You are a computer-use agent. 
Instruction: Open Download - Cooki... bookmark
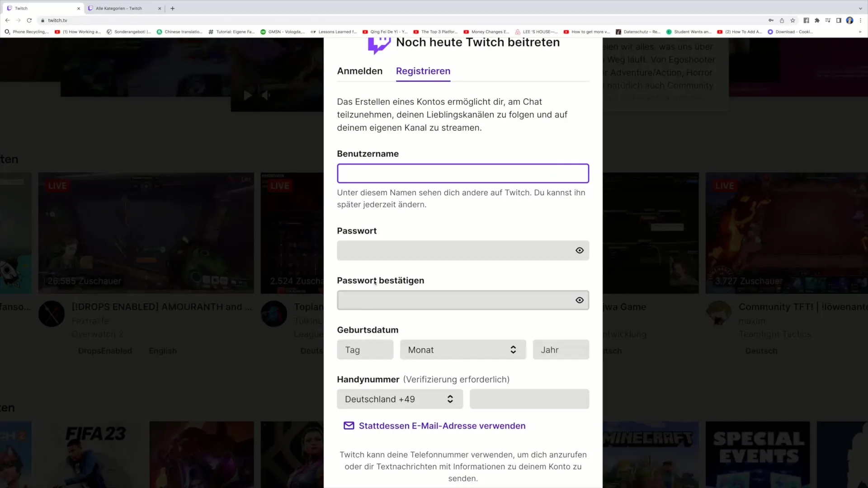click(x=790, y=32)
